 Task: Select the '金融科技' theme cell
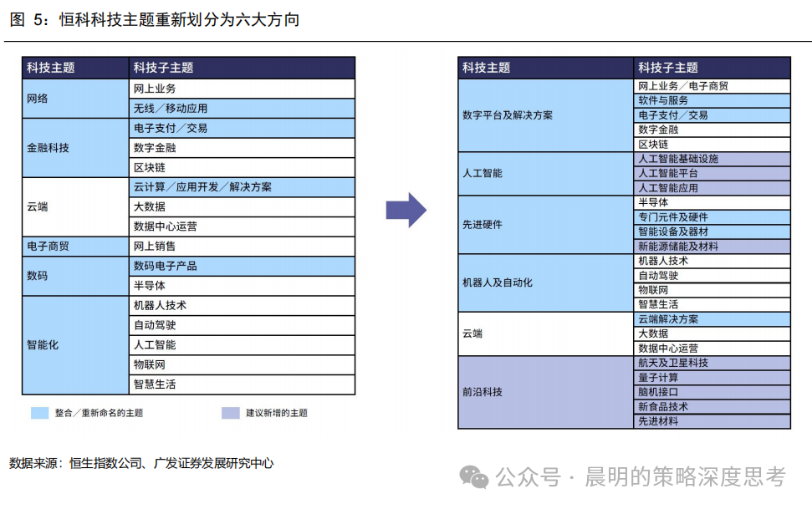click(75, 148)
